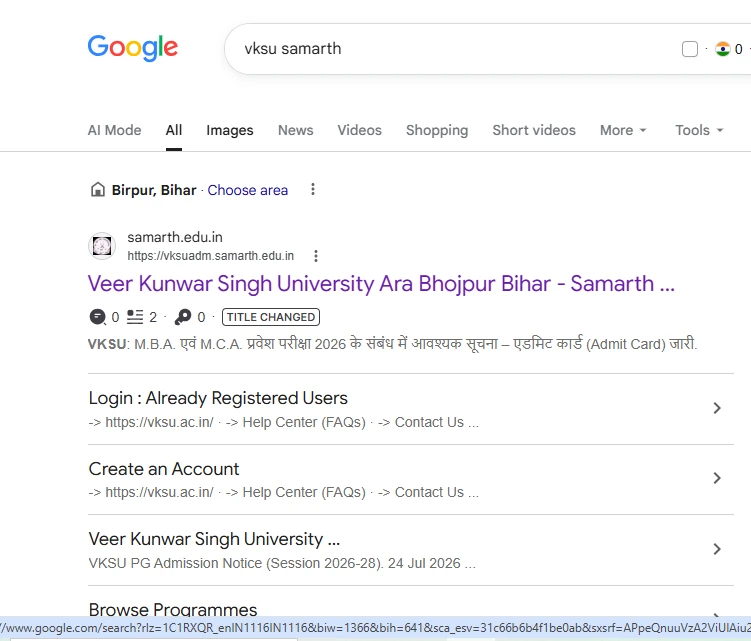Open Login : Already Registered Users sitelink
This screenshot has height=641, width=751.
click(218, 398)
